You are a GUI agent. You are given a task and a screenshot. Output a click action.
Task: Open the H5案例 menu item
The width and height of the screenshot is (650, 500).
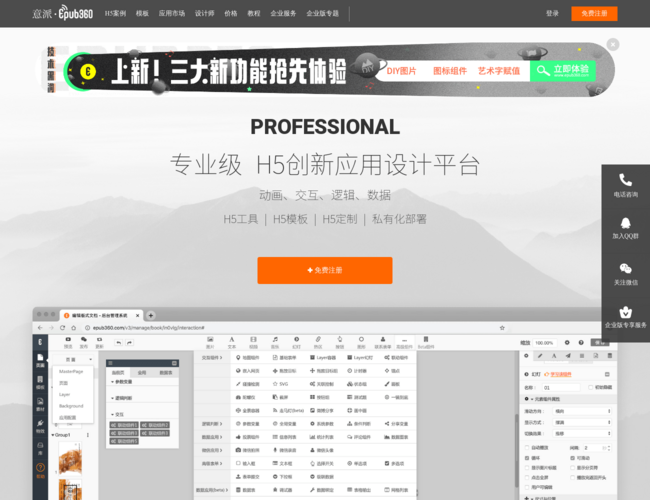(x=115, y=13)
